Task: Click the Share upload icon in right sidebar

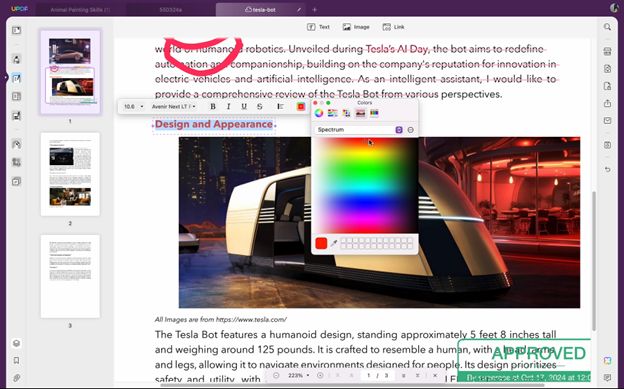Action: click(607, 103)
